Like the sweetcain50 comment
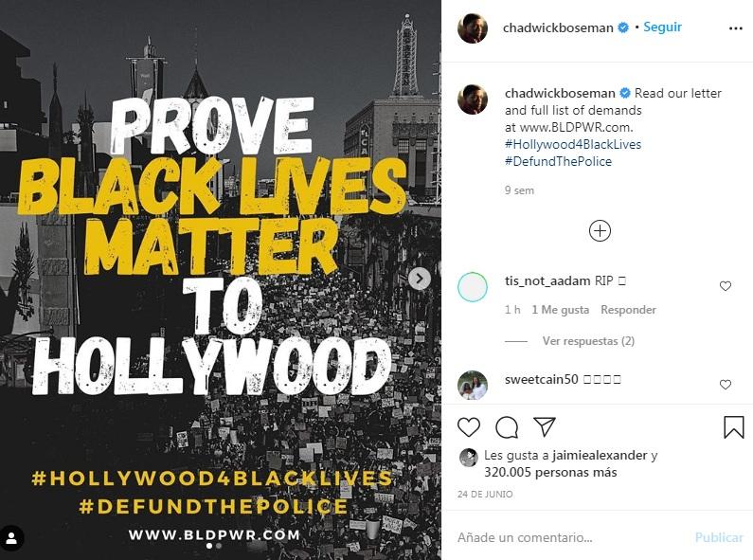753x560 pixels. point(726,384)
